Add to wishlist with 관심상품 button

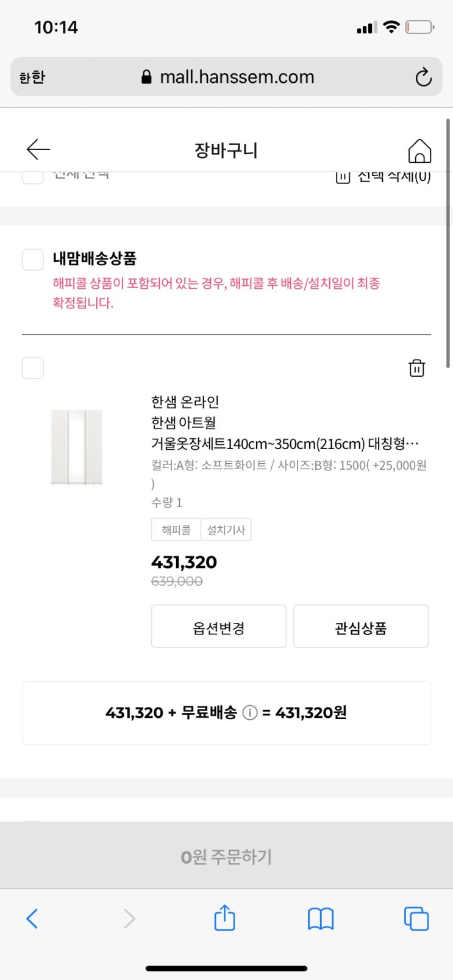tap(361, 627)
